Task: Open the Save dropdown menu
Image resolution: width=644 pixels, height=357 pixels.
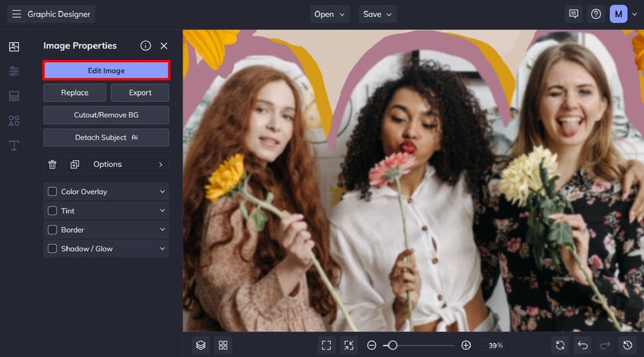Action: pyautogui.click(x=377, y=14)
